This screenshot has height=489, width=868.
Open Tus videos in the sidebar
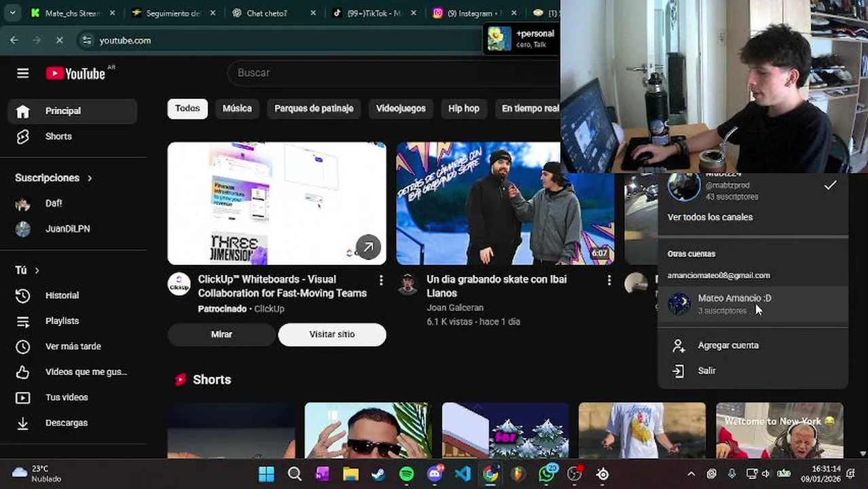pyautogui.click(x=73, y=397)
